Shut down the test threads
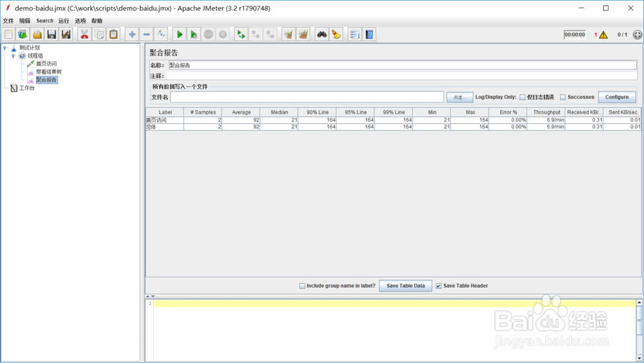 pyautogui.click(x=223, y=35)
